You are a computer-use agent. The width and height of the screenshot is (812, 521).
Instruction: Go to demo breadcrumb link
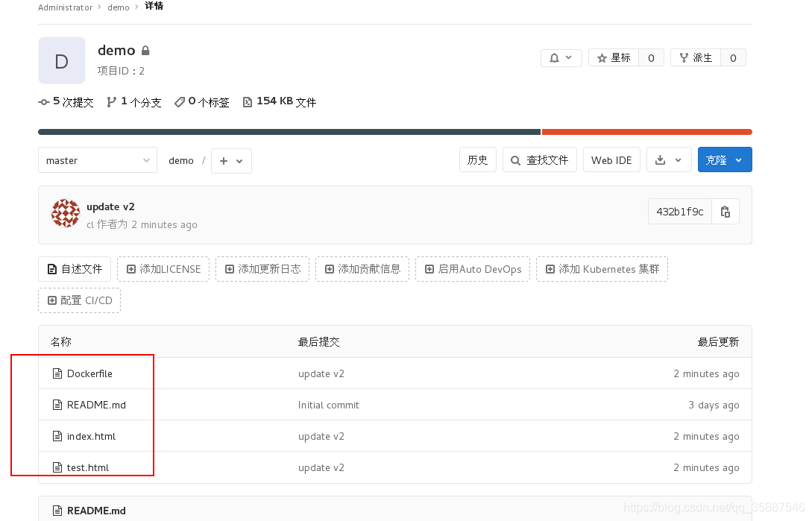119,7
